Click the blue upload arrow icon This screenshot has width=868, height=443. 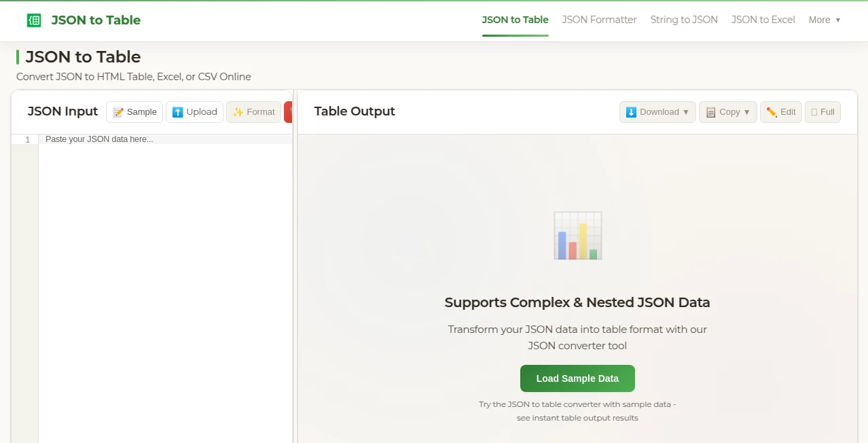click(x=177, y=111)
